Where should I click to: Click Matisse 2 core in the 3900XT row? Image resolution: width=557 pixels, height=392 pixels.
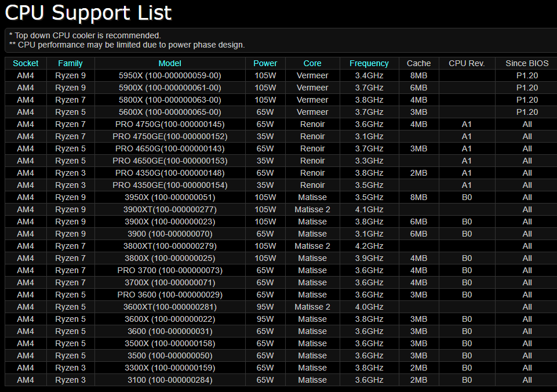pos(312,209)
